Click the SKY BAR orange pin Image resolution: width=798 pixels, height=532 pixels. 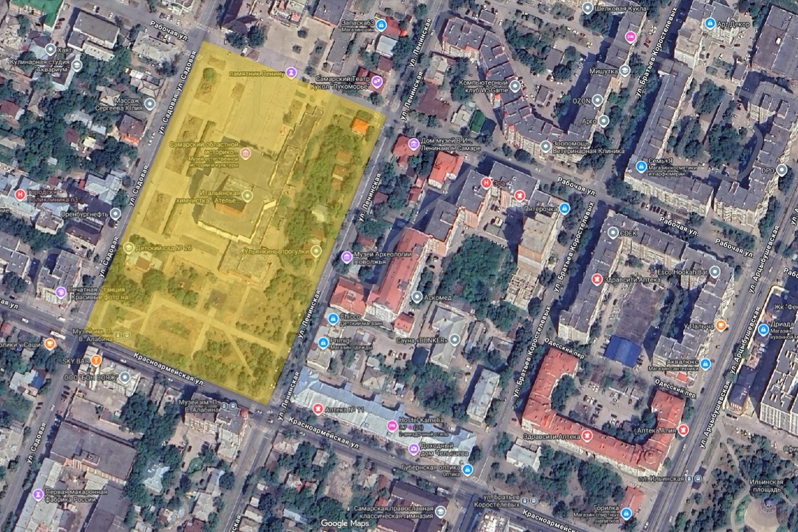click(x=96, y=360)
